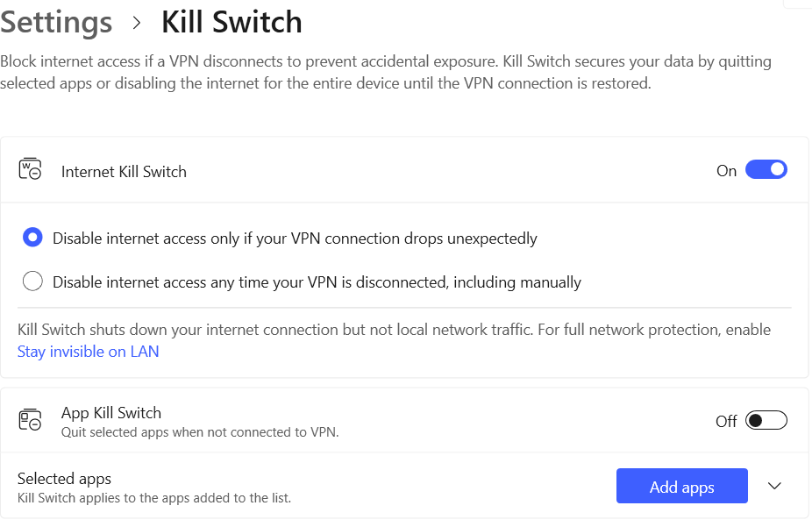Click 'Quit selected apps when not connected' subtitle
This screenshot has width=812, height=527.
(x=200, y=431)
